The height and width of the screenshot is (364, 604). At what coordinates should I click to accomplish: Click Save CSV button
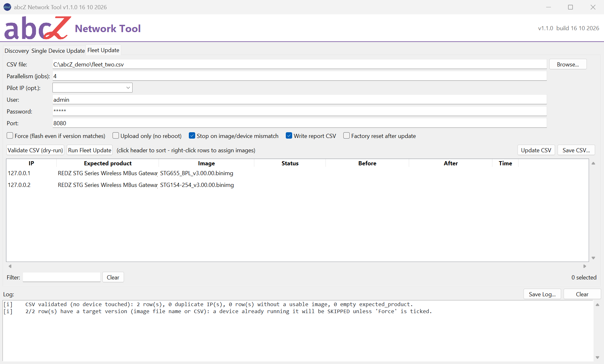click(576, 150)
